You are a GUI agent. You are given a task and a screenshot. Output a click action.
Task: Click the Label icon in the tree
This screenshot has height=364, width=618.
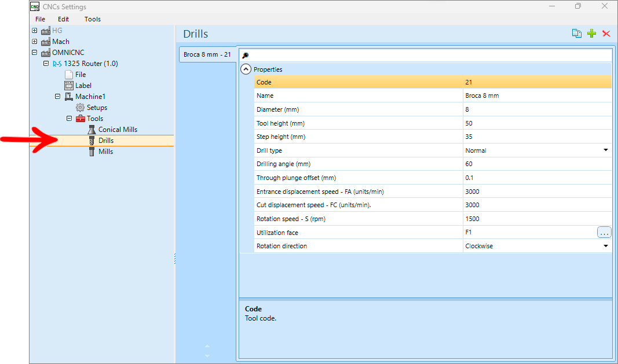pos(68,86)
